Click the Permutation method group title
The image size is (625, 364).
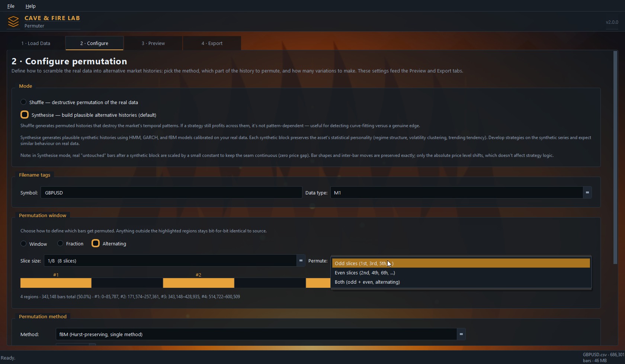[x=43, y=316]
